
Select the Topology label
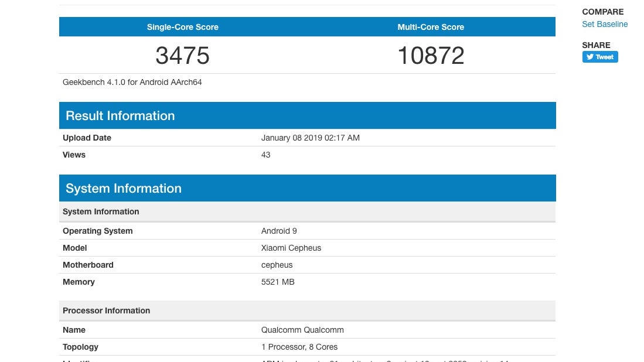tap(80, 347)
